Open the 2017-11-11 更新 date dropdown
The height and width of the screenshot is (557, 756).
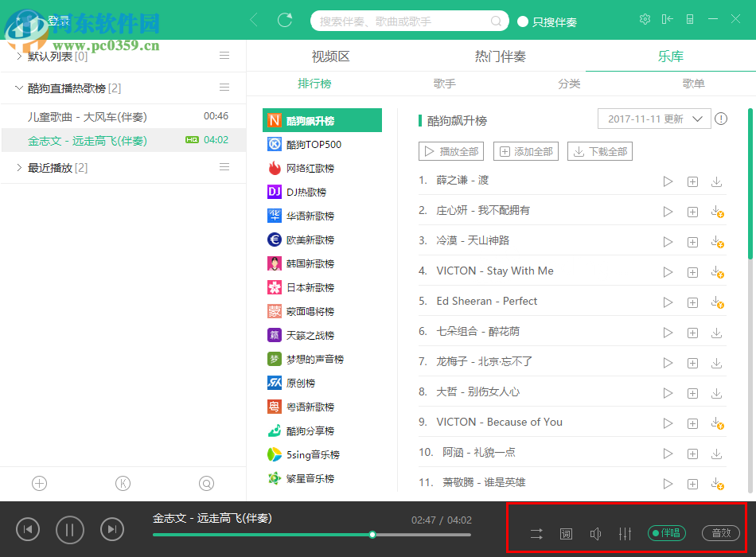pyautogui.click(x=653, y=119)
